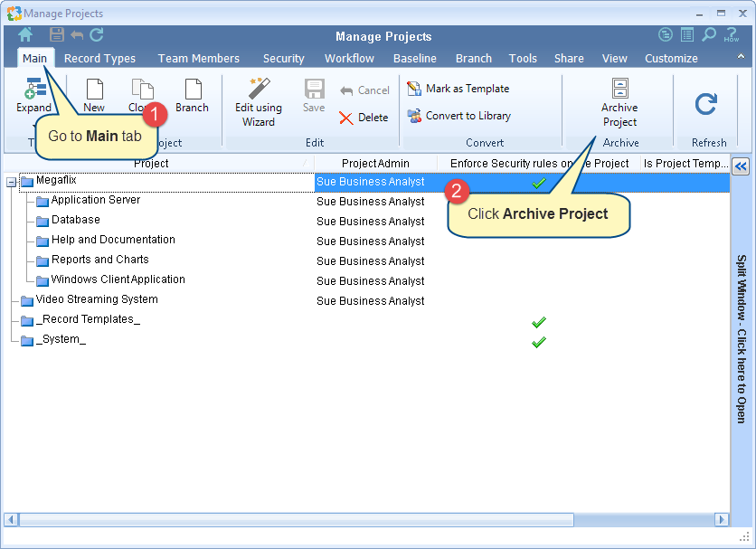Click Sue Business Analyst in Video Streaming row

(x=370, y=301)
